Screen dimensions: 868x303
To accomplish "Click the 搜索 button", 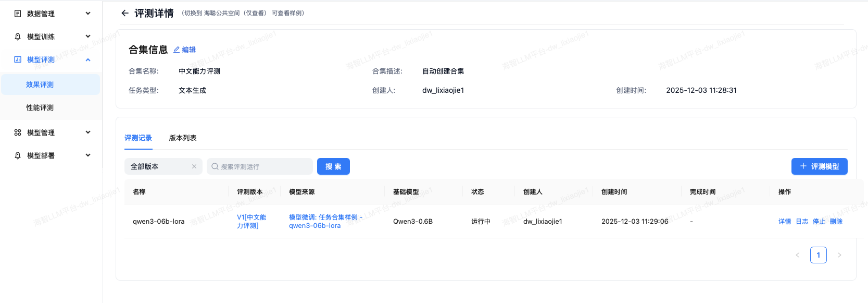I will pyautogui.click(x=333, y=166).
